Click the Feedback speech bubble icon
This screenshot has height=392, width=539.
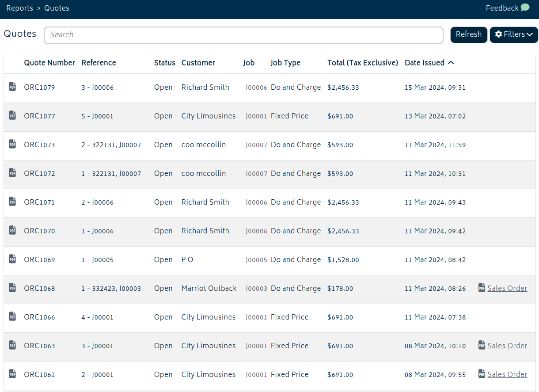525,8
